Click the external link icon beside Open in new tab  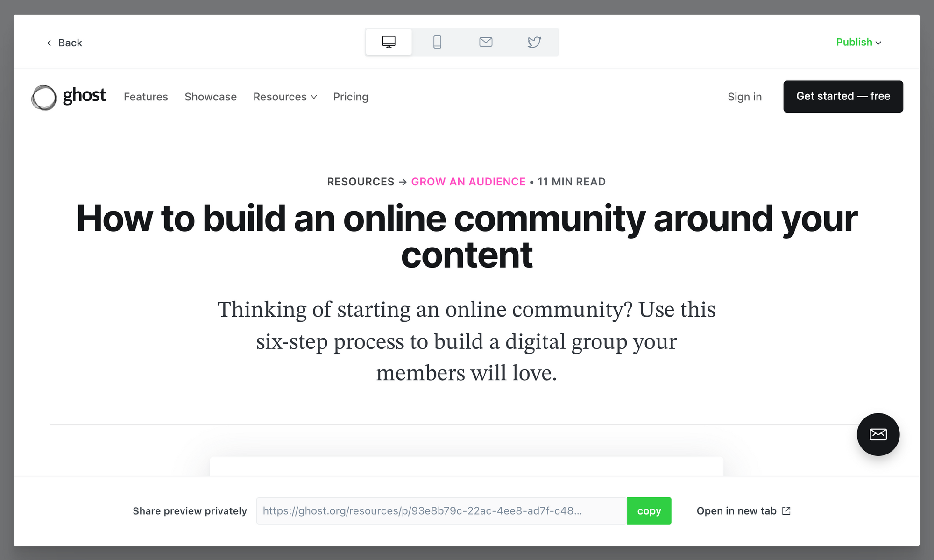tap(786, 511)
